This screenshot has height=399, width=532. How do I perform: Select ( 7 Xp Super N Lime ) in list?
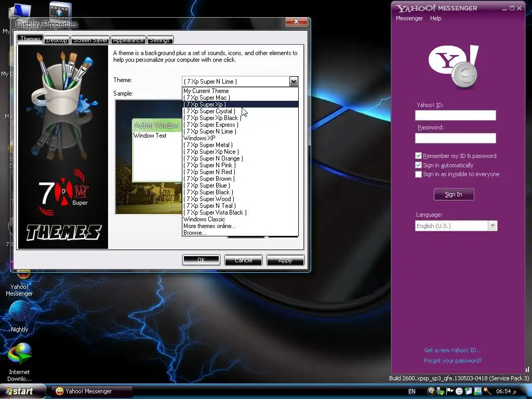pos(240,131)
